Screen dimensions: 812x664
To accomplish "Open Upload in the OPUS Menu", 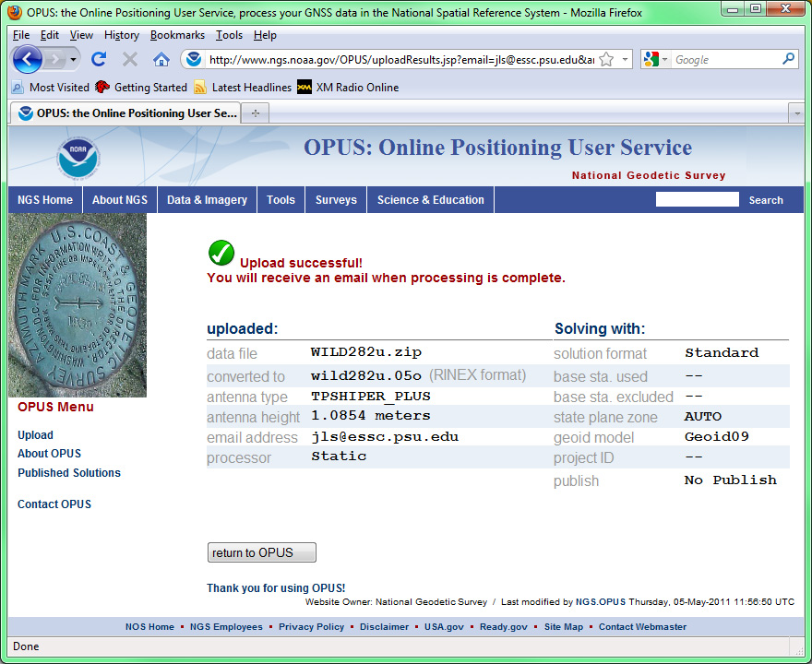I will tap(35, 434).
